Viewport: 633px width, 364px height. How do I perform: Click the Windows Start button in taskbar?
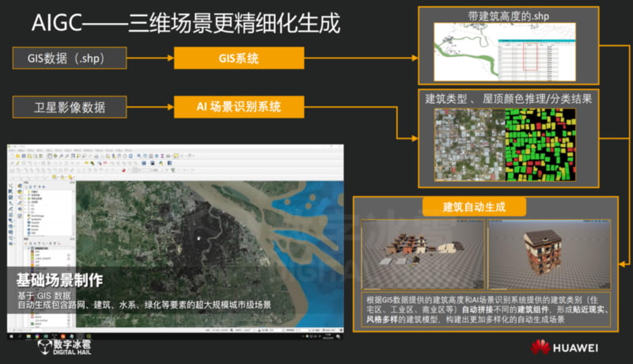point(10,338)
